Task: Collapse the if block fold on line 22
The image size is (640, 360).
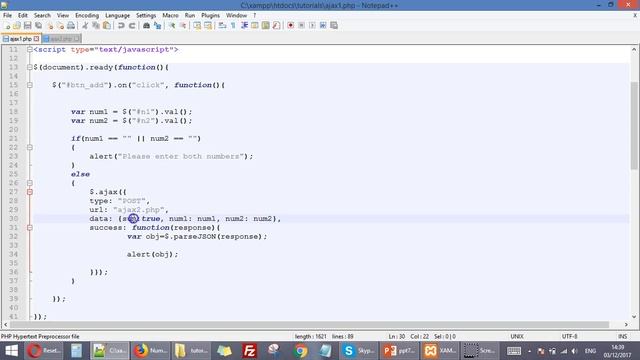Action: pyautogui.click(x=29, y=147)
